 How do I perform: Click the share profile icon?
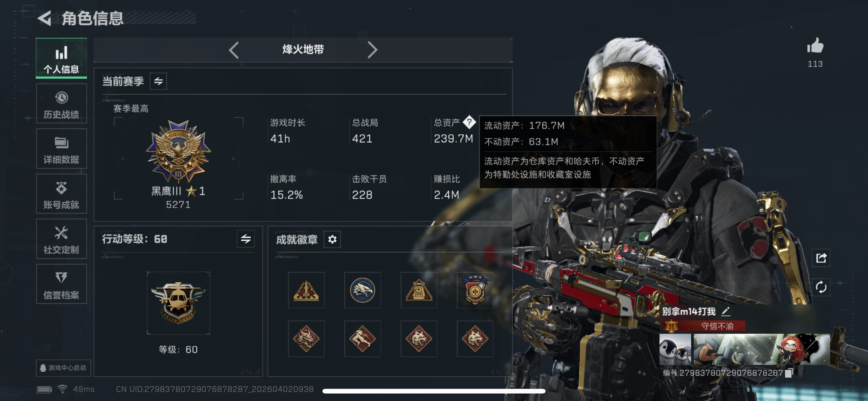[x=821, y=258]
